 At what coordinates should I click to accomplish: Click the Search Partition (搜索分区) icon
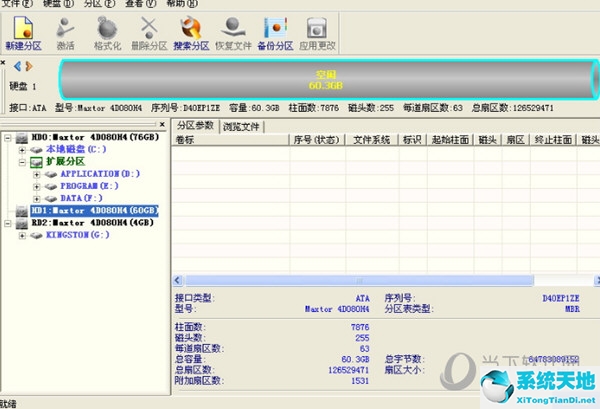click(x=191, y=34)
